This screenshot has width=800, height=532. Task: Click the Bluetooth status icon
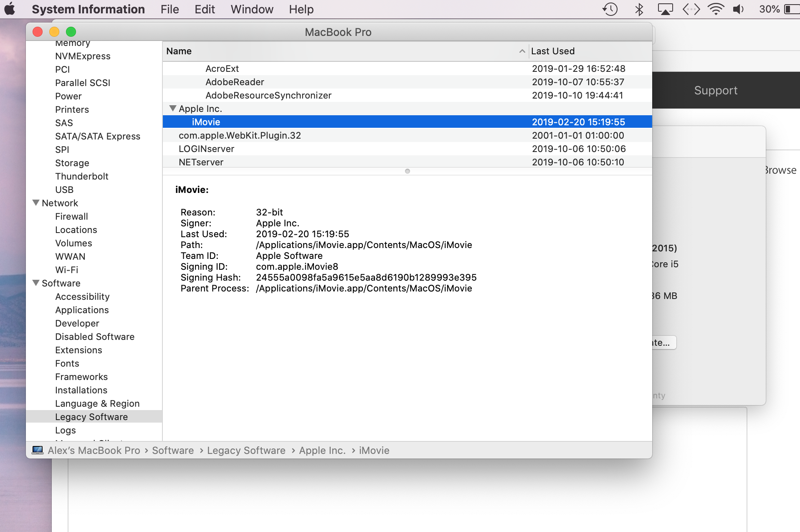pos(639,9)
